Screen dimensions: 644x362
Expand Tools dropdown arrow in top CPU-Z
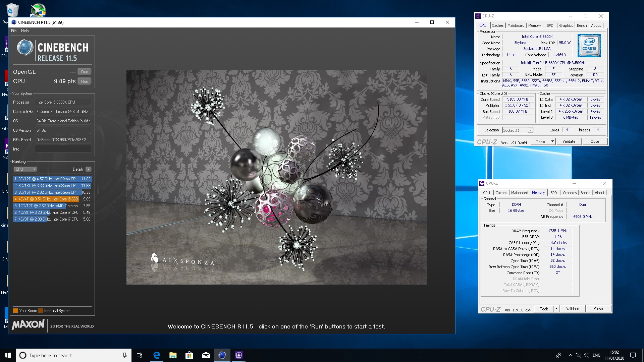tap(552, 141)
